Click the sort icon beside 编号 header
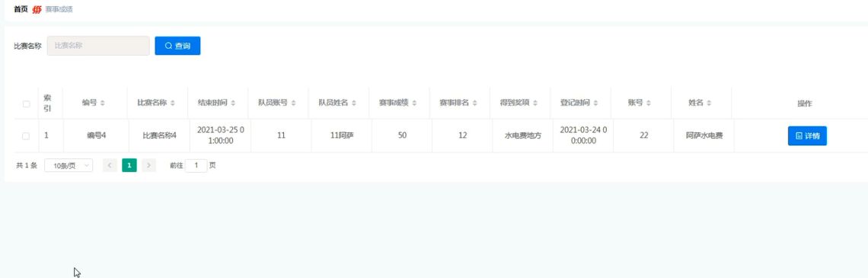This screenshot has width=868, height=278. tap(103, 103)
